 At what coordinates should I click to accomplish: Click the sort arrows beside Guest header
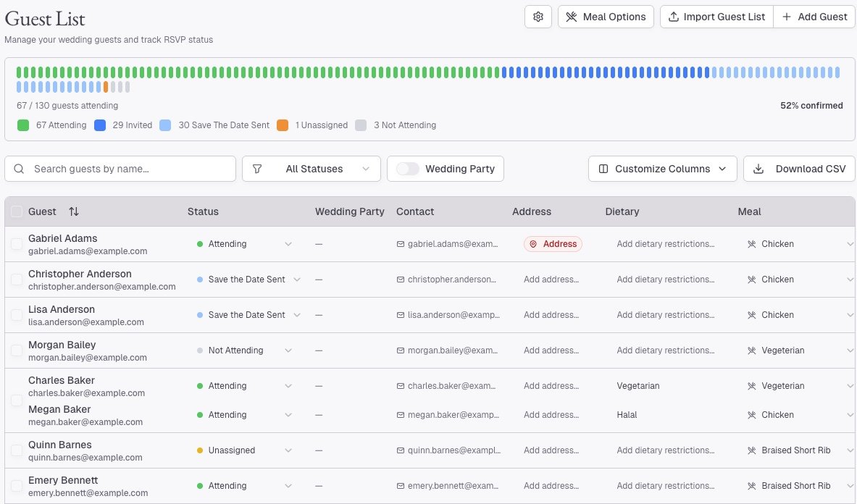pyautogui.click(x=74, y=211)
